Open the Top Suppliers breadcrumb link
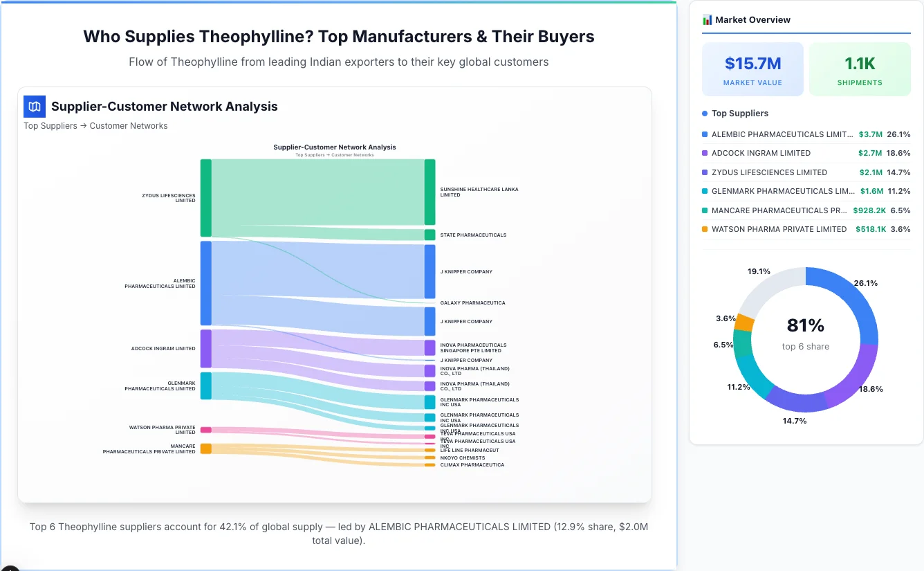 click(50, 125)
